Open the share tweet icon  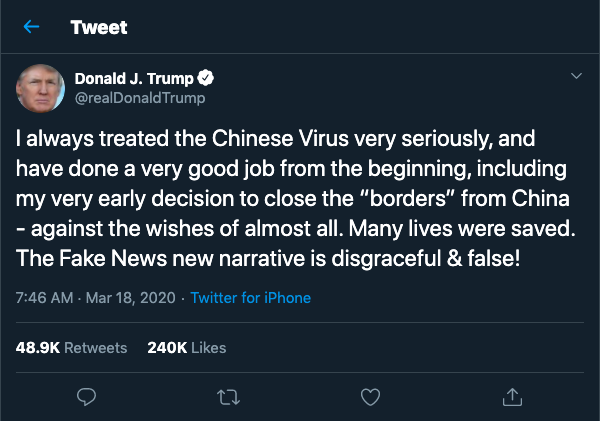[x=512, y=397]
